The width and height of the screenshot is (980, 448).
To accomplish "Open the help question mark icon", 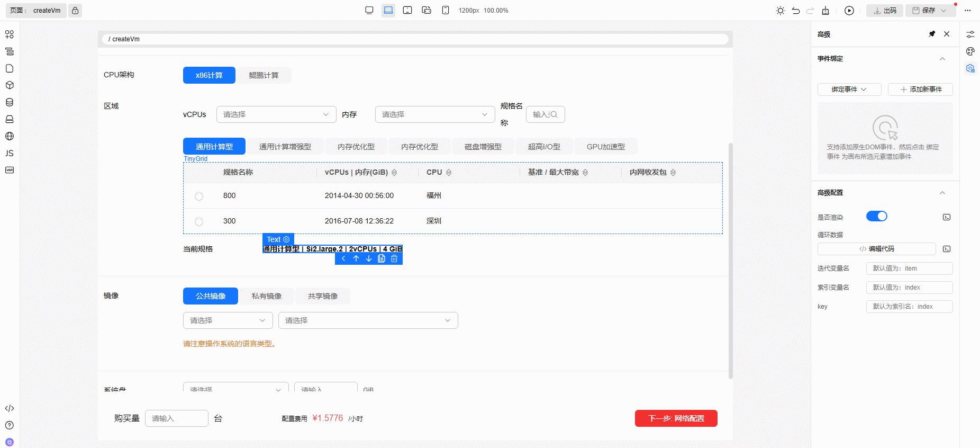I will tap(10, 425).
